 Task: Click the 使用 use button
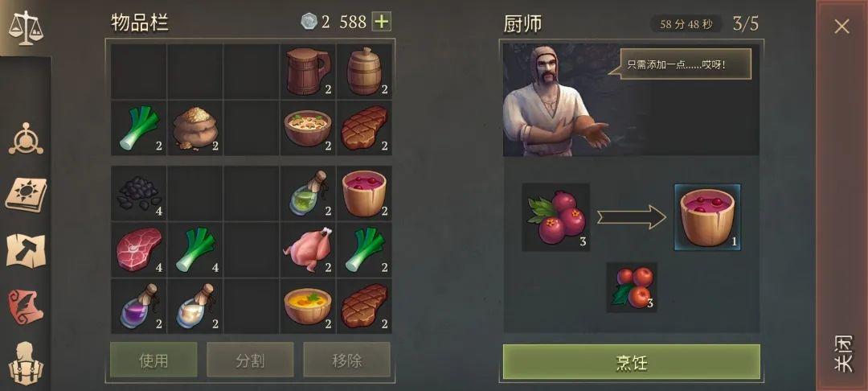154,360
